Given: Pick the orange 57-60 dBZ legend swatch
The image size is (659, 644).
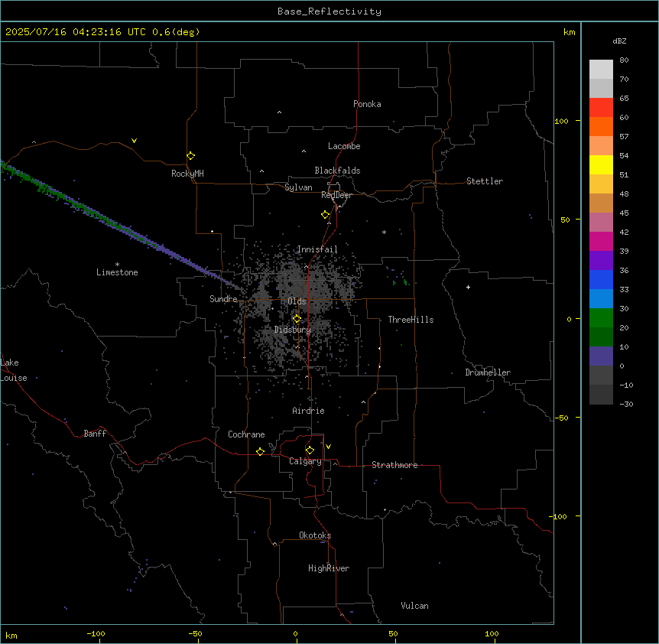Looking at the screenshot, I should pyautogui.click(x=601, y=126).
